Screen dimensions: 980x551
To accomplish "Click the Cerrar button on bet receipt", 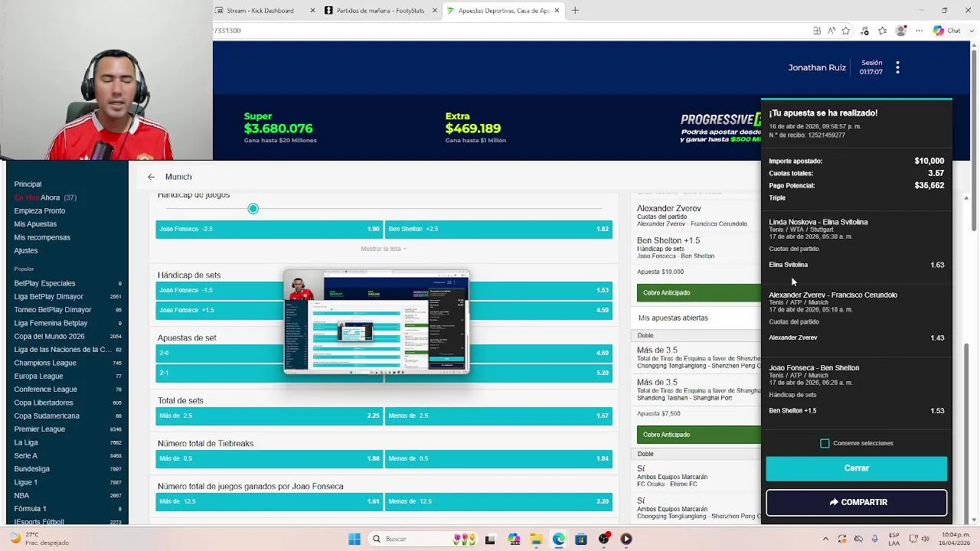I will [x=857, y=468].
